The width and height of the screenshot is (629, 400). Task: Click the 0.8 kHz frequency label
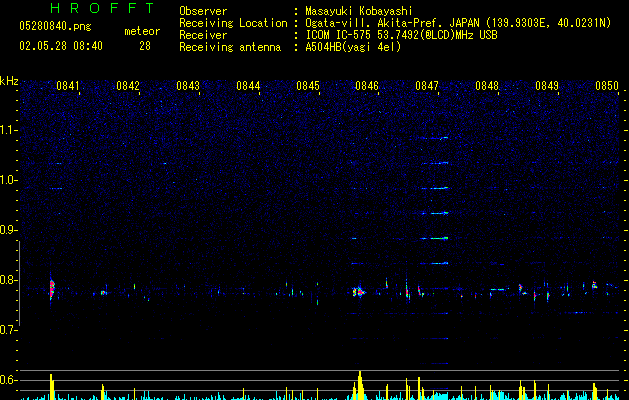[x=9, y=280]
